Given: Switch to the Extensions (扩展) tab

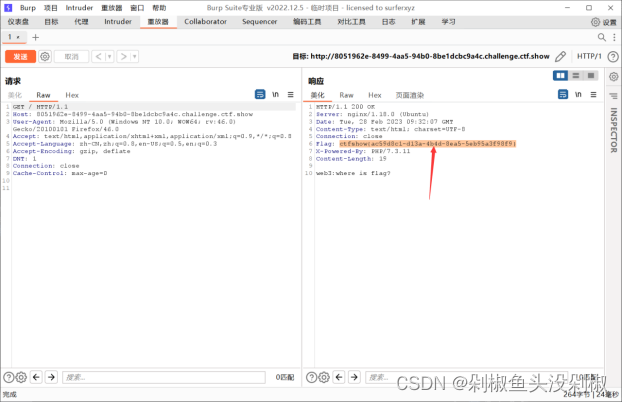Looking at the screenshot, I should tap(418, 21).
